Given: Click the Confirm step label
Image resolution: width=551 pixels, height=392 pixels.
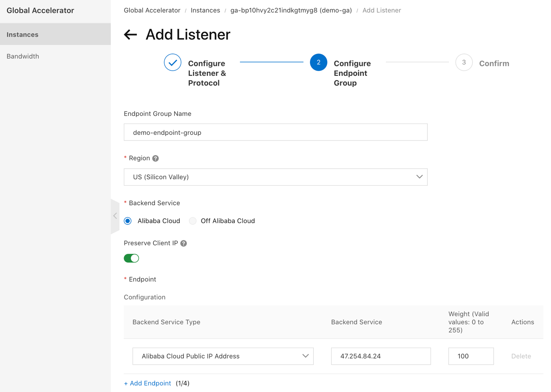Looking at the screenshot, I should point(494,64).
